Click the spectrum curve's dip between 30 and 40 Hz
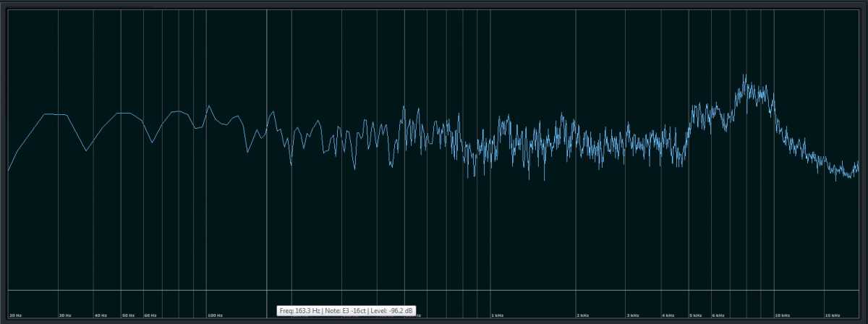Image resolution: width=868 pixels, height=324 pixels. click(x=86, y=150)
